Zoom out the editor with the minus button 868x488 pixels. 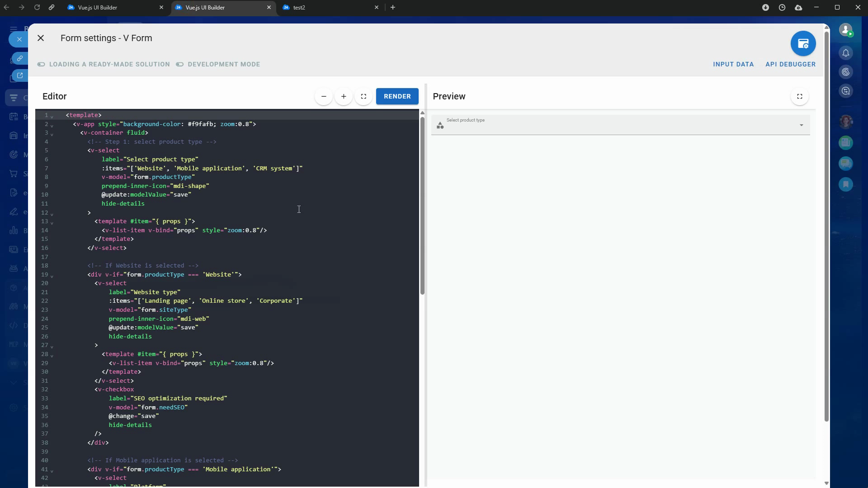click(324, 96)
